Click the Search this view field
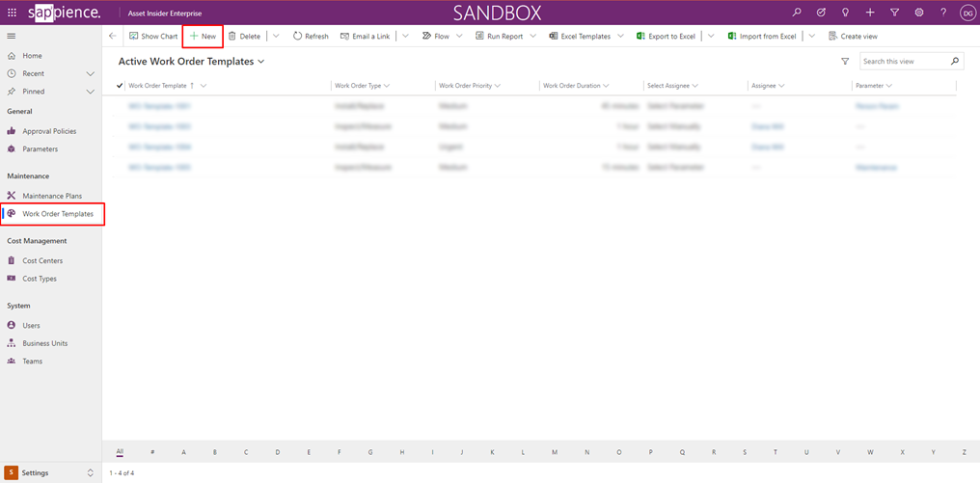Image resolution: width=980 pixels, height=483 pixels. 904,62
